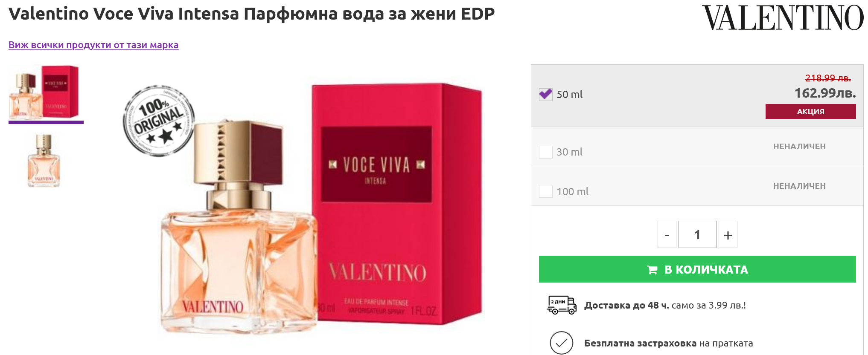The image size is (868, 355).
Task: Select the 50 ml size checkbox
Action: (546, 94)
